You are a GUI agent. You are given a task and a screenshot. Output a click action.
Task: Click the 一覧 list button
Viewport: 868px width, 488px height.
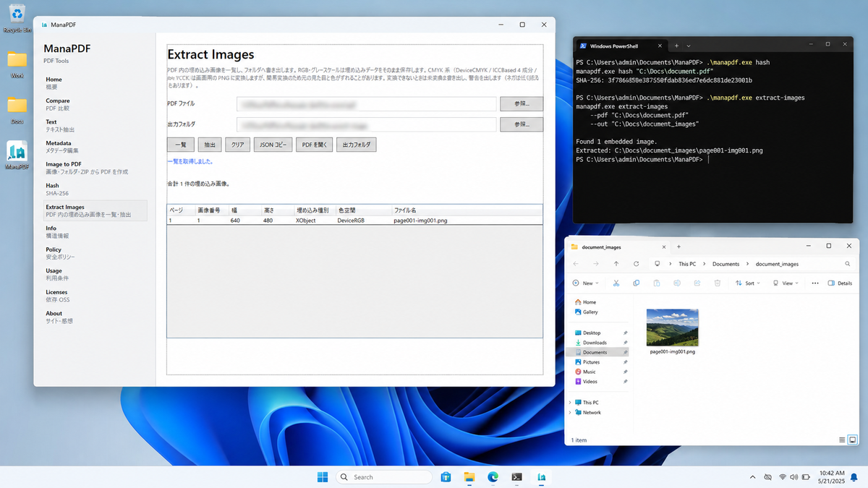click(181, 145)
